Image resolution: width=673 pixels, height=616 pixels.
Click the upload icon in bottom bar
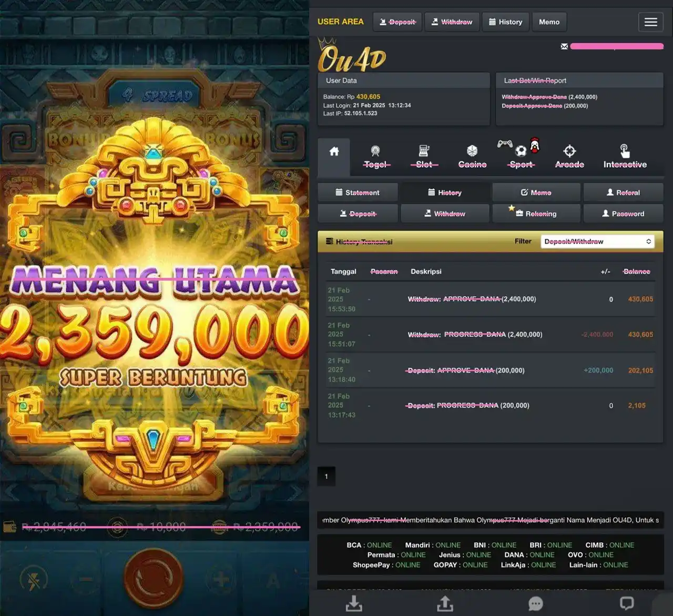point(445,603)
